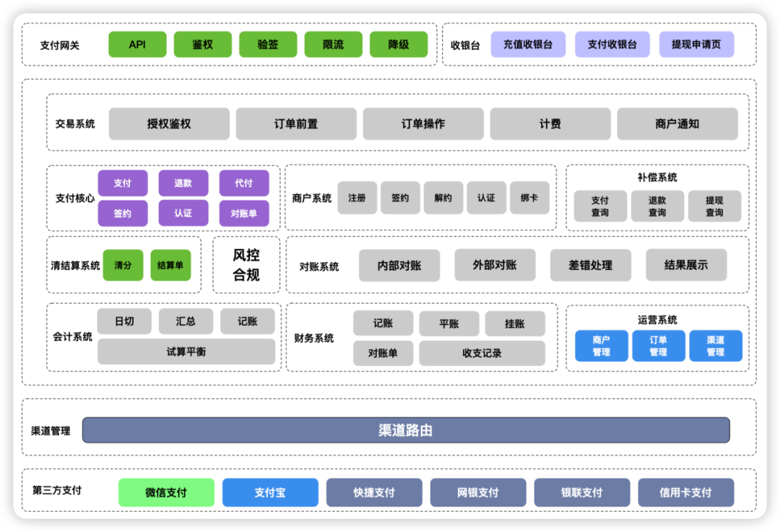Click the 降级 block
This screenshot has width=780, height=532.
coord(399,44)
